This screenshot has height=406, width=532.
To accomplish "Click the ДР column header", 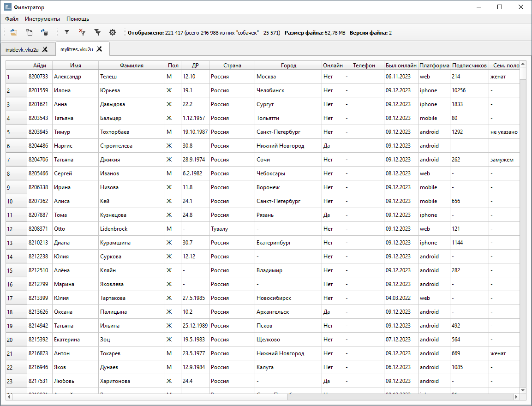I will (x=195, y=66).
